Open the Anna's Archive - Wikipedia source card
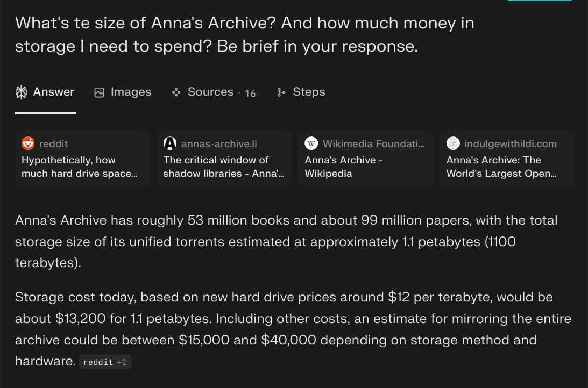This screenshot has width=588, height=388. (x=366, y=159)
